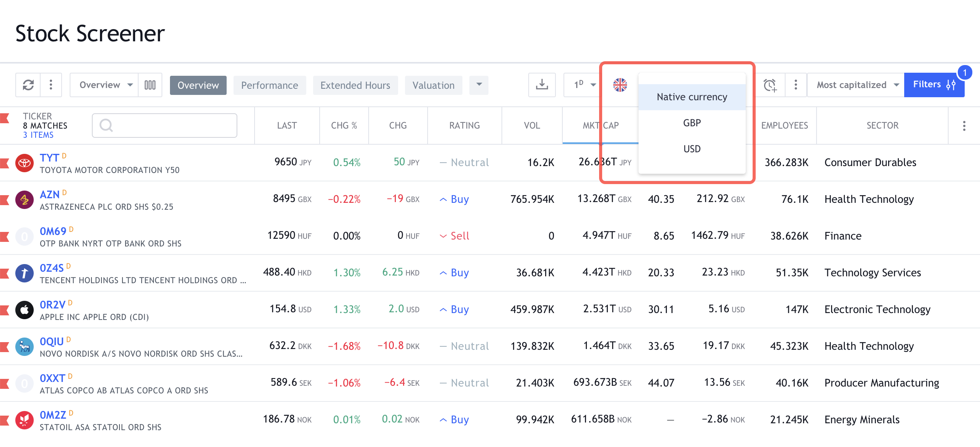Switch to the Performance tab
The height and width of the screenshot is (447, 980).
click(x=269, y=85)
